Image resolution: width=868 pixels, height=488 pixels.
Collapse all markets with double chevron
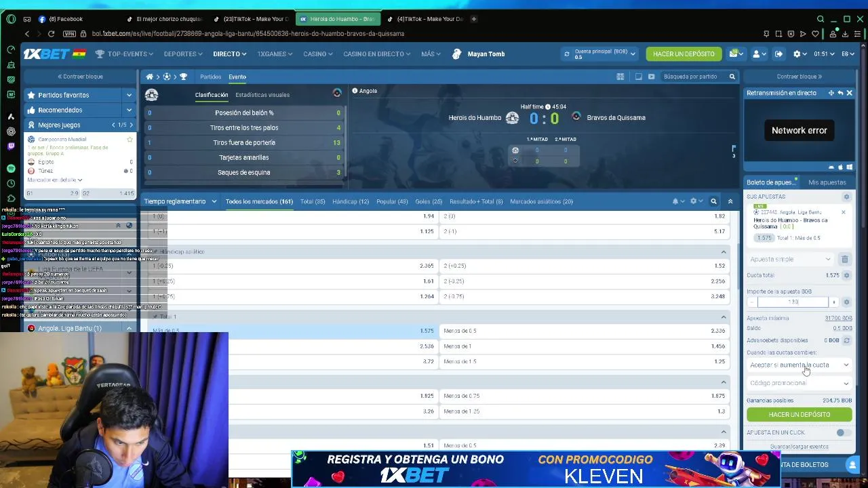(730, 201)
